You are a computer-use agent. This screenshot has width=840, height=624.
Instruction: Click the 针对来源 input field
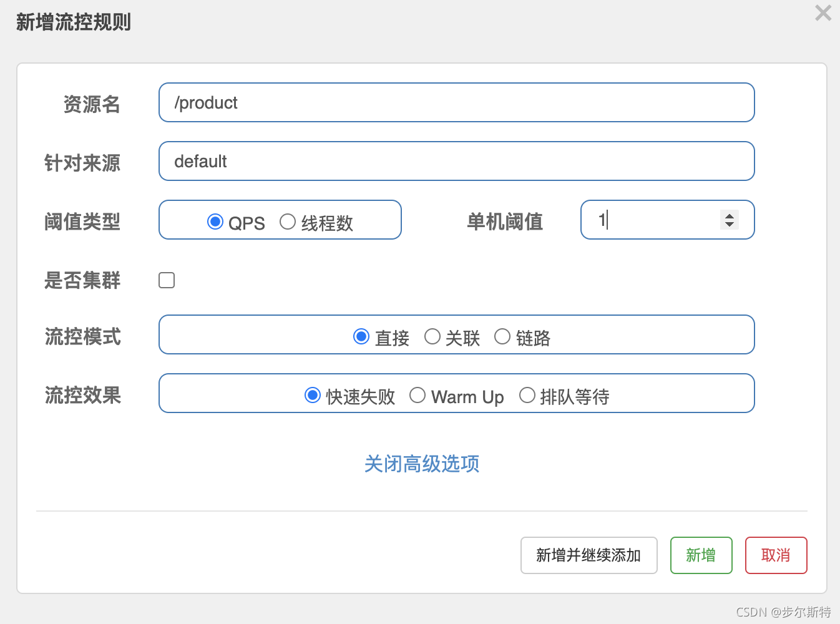point(456,161)
